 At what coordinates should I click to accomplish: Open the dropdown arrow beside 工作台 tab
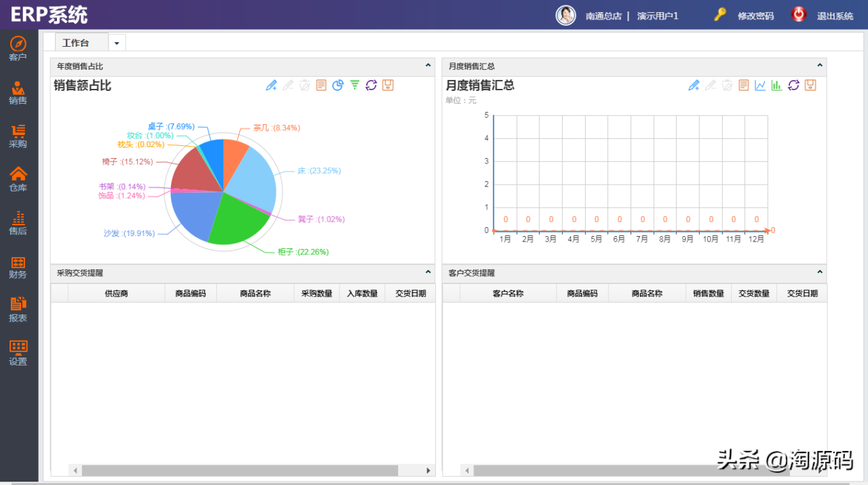coord(117,43)
